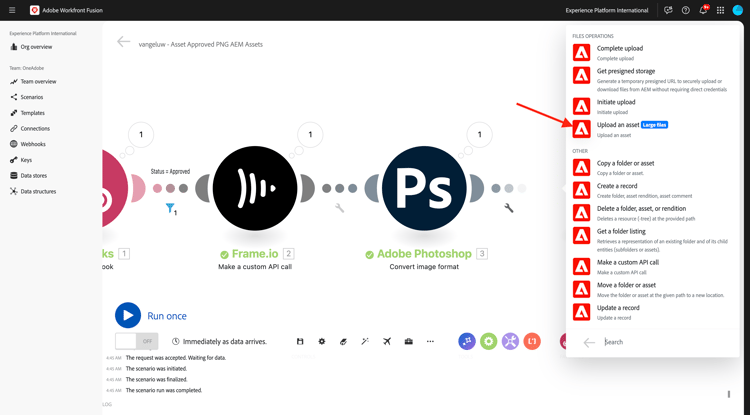Choose Create a record action

click(x=652, y=190)
